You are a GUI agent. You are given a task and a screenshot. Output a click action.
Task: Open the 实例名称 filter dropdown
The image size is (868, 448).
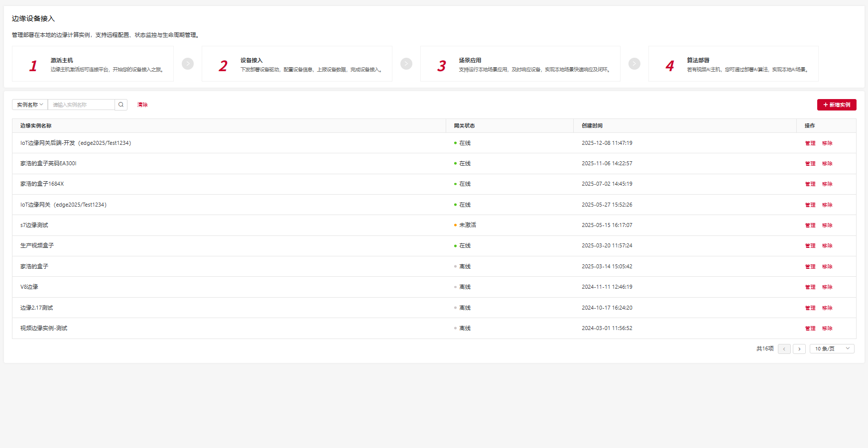[30, 105]
